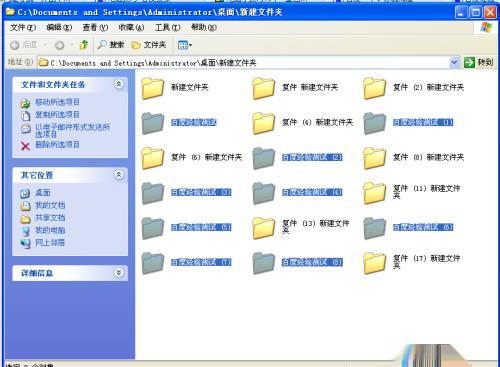Viewport: 500px width, 367px height.
Task: Click 复制所选项目 task link
Action: click(x=57, y=115)
